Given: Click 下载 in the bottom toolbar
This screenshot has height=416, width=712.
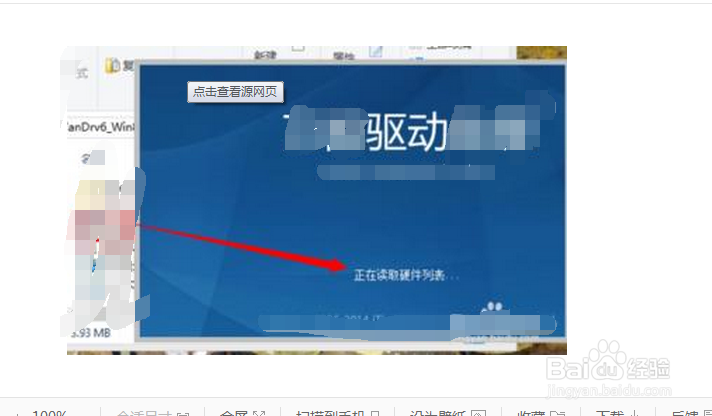Looking at the screenshot, I should [x=618, y=413].
